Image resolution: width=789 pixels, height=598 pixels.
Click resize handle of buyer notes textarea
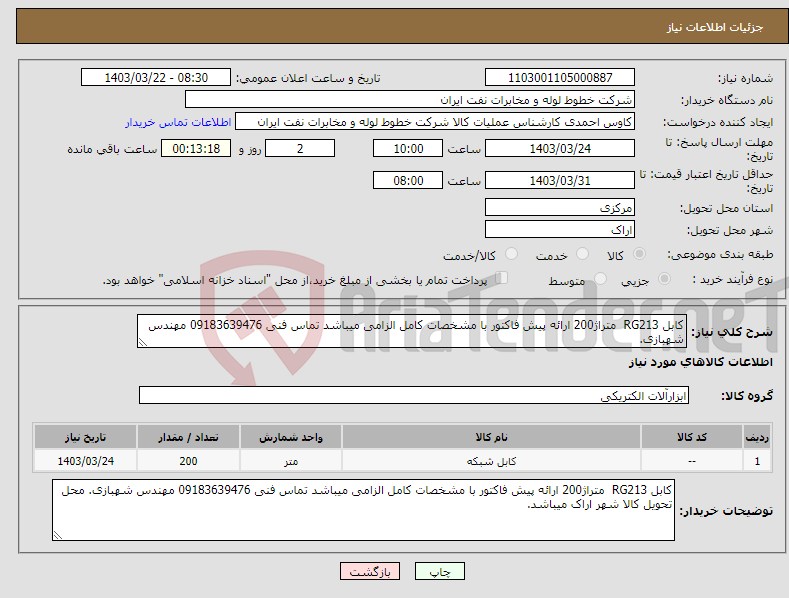[58, 535]
